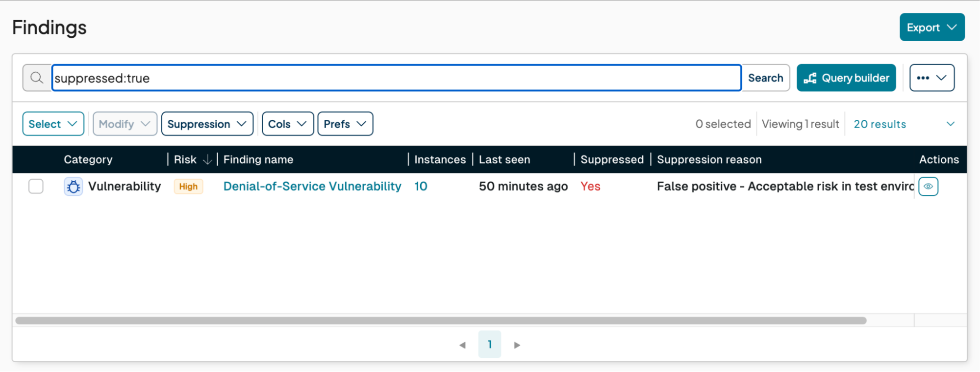This screenshot has width=980, height=372.
Task: Go to the next page arrow
Action: (x=517, y=345)
